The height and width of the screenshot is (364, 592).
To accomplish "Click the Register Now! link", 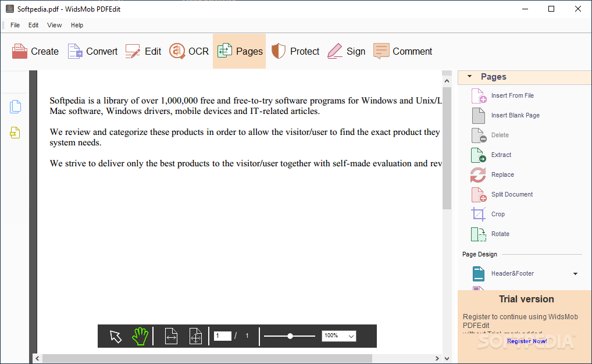I will 527,341.
